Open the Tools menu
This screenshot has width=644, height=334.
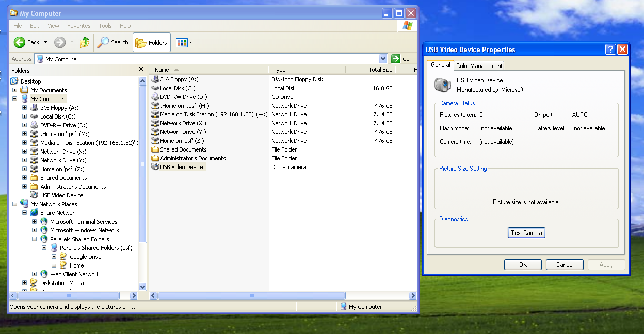(105, 26)
